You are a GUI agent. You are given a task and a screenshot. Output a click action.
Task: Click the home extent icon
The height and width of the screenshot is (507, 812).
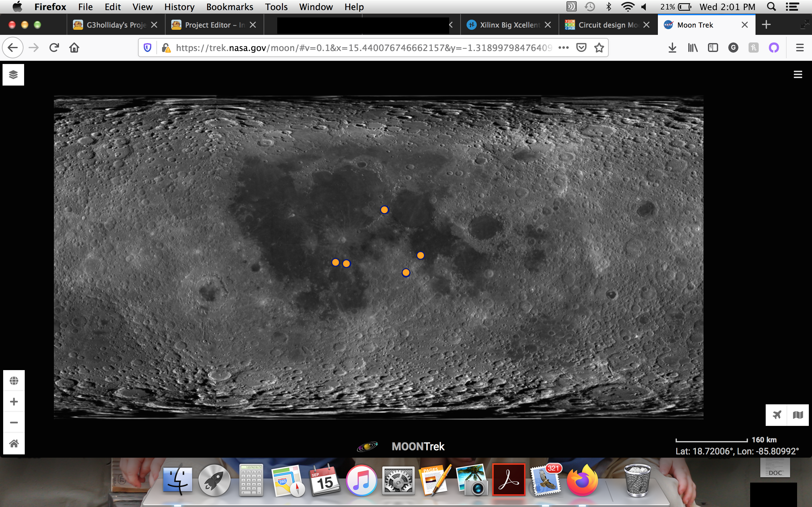click(x=14, y=443)
